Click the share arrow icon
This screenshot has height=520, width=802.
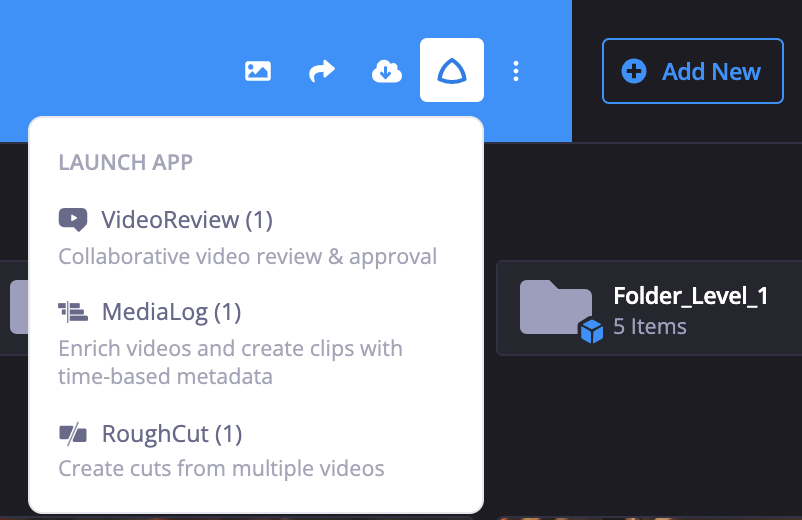322,71
